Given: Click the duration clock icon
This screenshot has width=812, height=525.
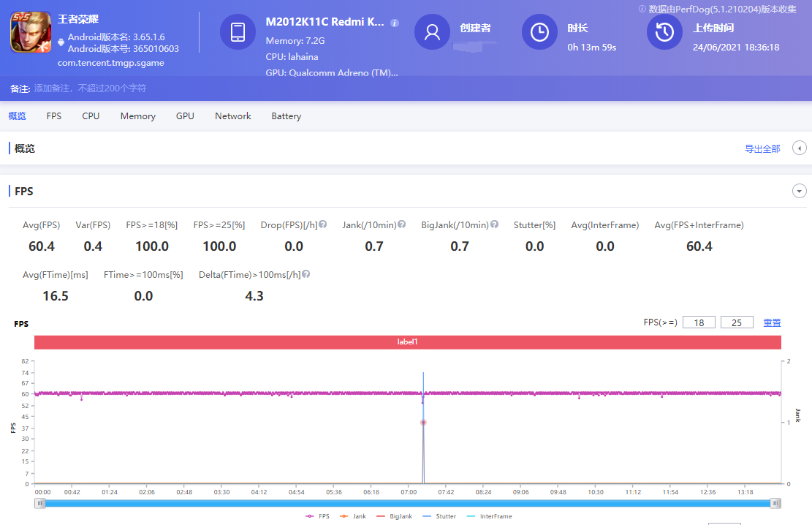Looking at the screenshot, I should click(539, 32).
